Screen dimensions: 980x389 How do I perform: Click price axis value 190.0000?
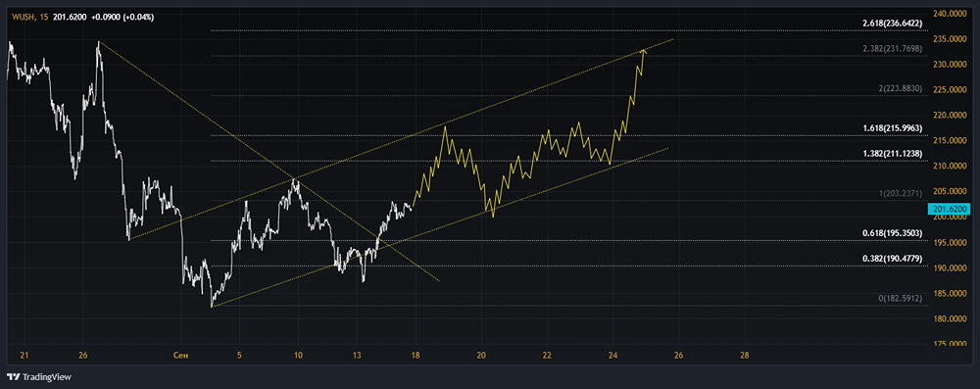[x=951, y=267]
